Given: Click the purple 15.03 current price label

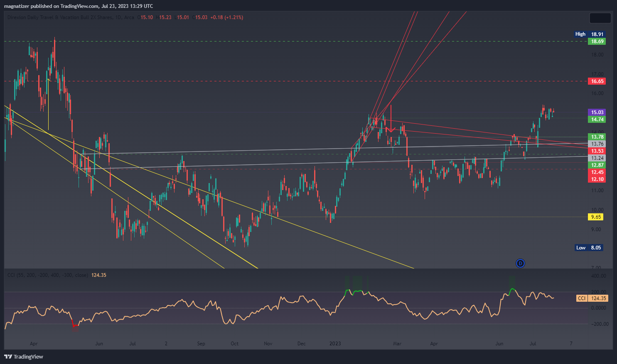Looking at the screenshot, I should coord(597,112).
